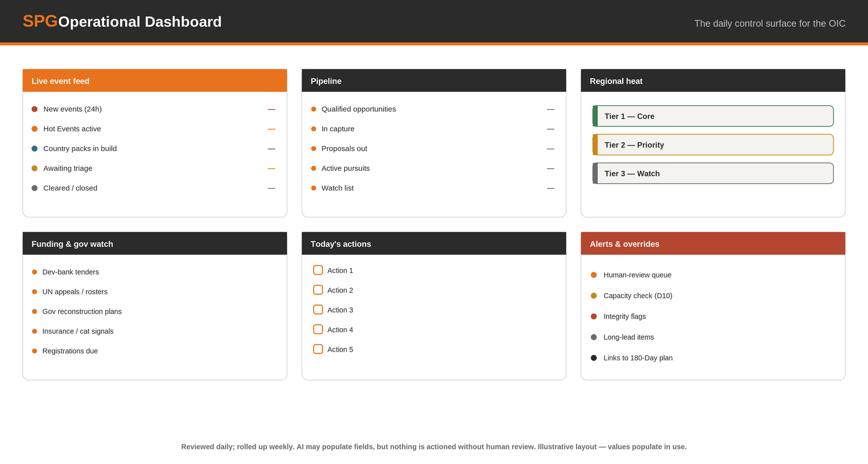This screenshot has width=868, height=464.
Task: Click the daily control surface tagline
Action: [x=770, y=23]
